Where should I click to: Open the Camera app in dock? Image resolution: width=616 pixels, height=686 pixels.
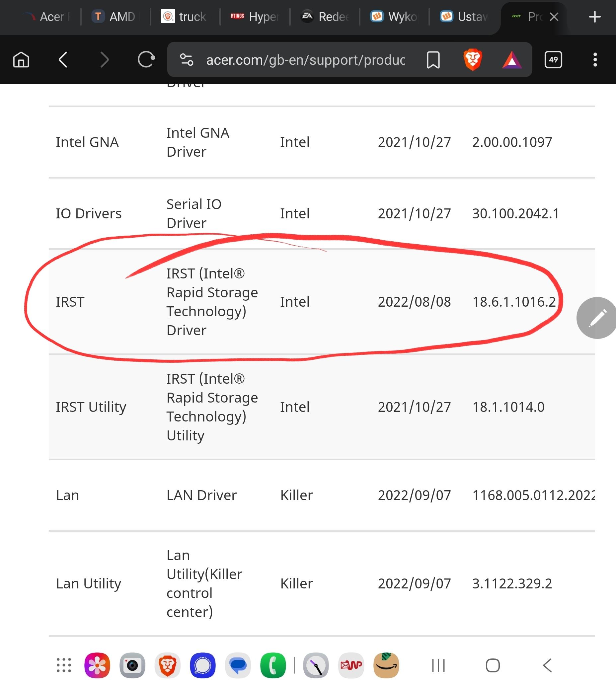click(132, 665)
